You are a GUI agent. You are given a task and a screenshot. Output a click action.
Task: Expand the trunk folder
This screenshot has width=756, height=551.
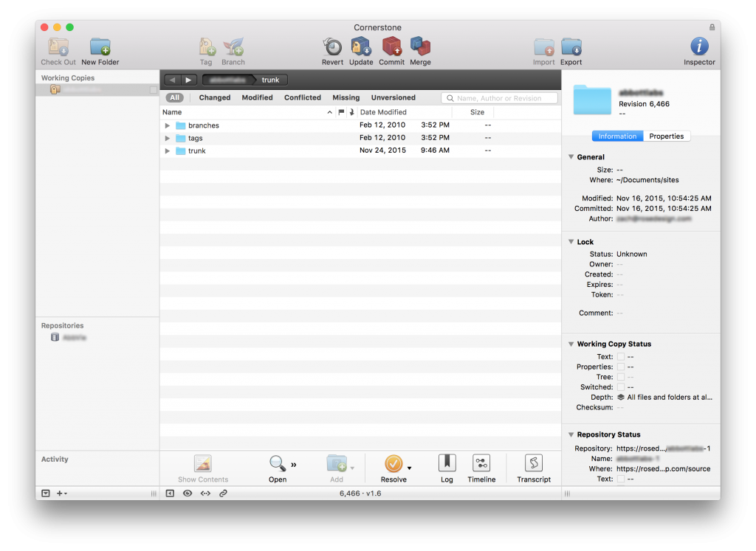(168, 150)
